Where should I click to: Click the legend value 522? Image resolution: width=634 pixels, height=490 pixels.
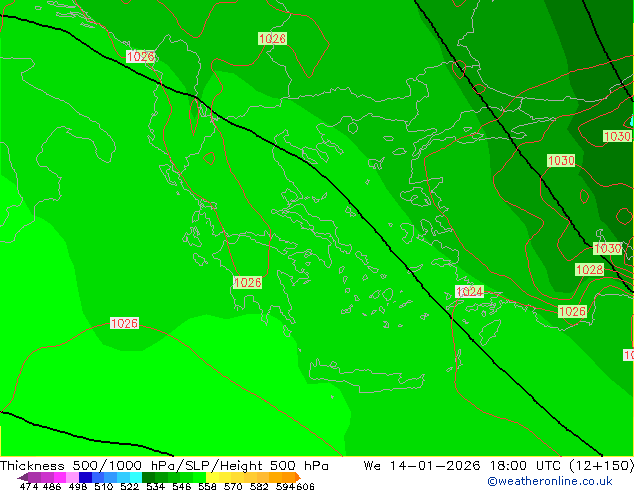[129, 486]
